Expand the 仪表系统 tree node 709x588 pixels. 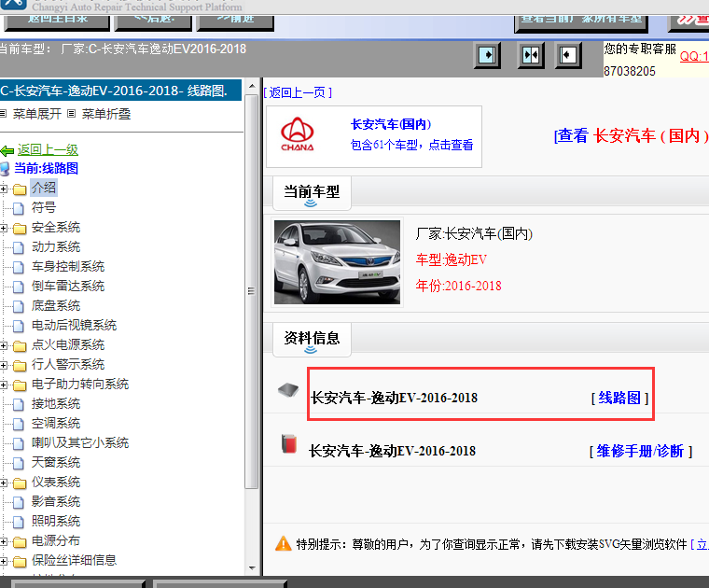[4, 483]
